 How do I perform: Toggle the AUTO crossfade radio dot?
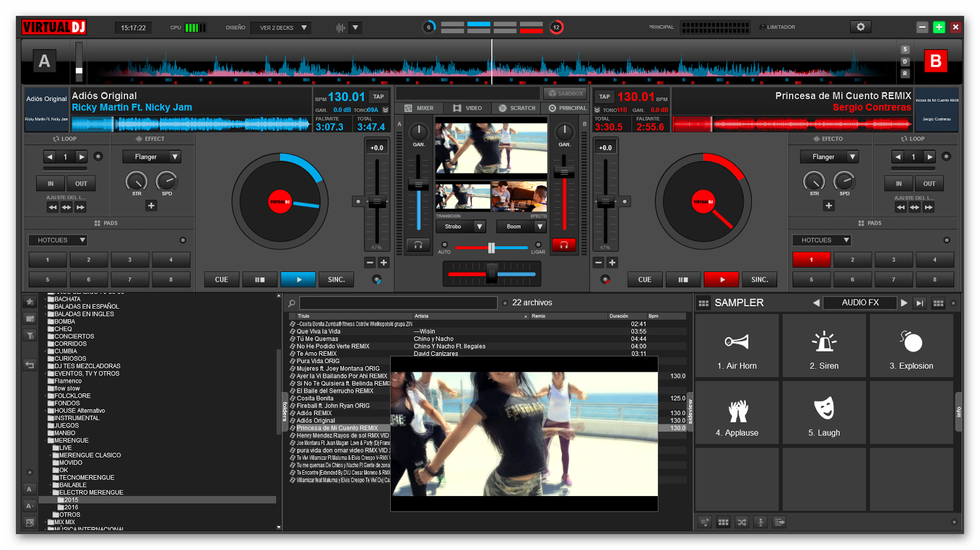(445, 244)
